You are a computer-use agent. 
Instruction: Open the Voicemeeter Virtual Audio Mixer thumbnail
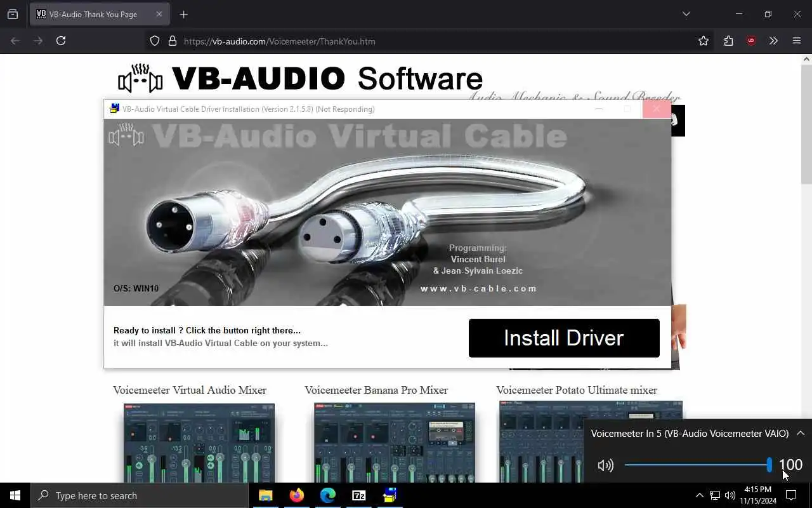tap(199, 443)
